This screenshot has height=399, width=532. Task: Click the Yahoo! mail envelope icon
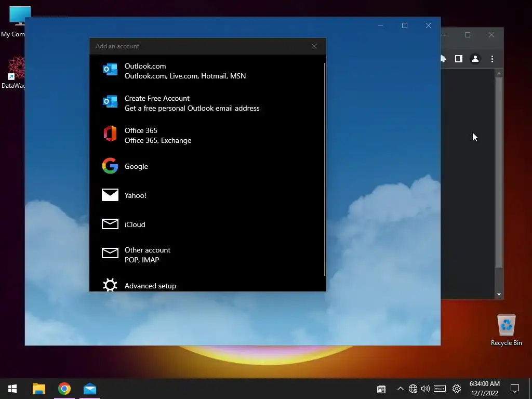110,195
